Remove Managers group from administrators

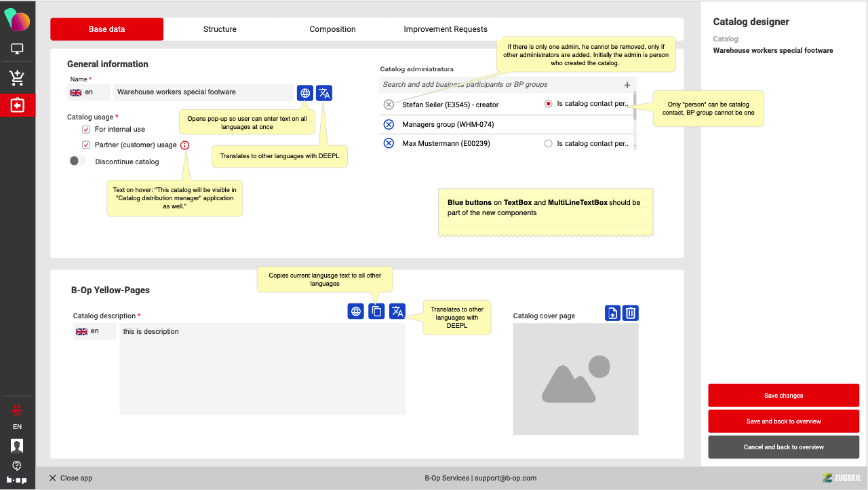[x=389, y=124]
